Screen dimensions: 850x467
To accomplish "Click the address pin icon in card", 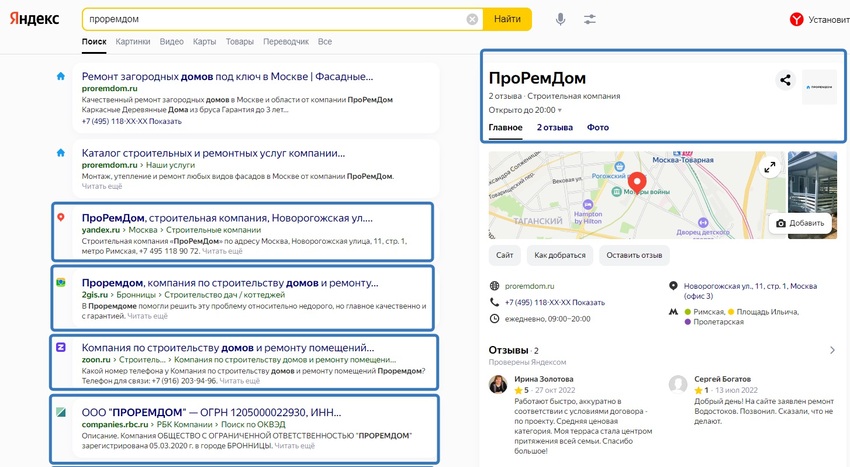I will [673, 286].
